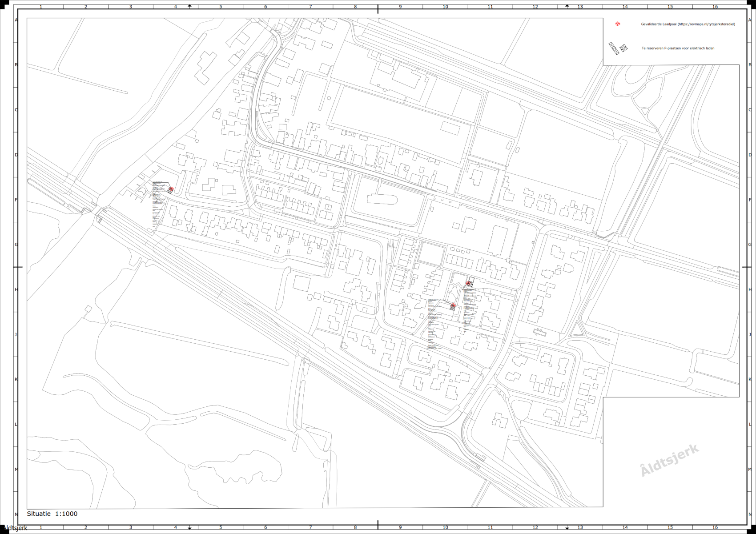Click grid column label 8 on top border

tap(355, 7)
